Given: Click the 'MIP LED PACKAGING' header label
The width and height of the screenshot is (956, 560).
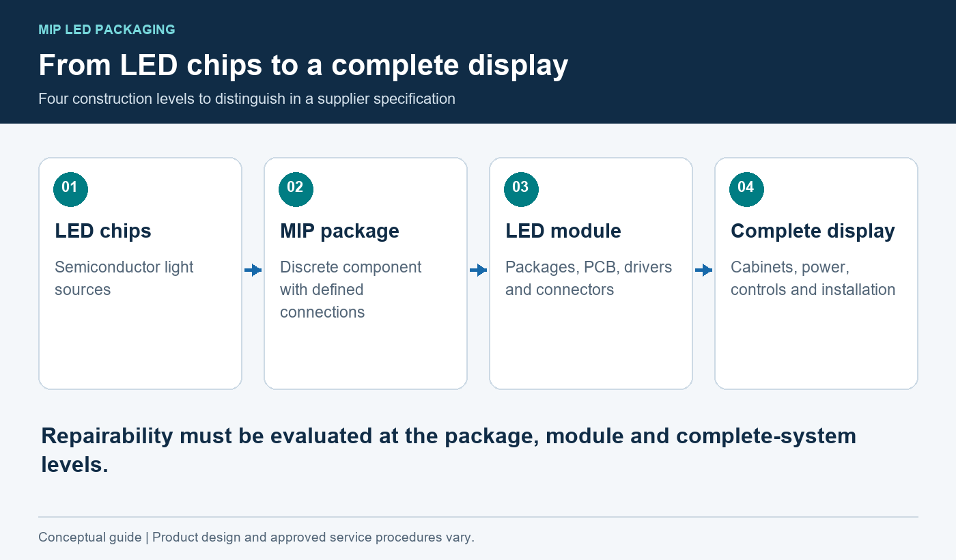Looking at the screenshot, I should point(107,30).
